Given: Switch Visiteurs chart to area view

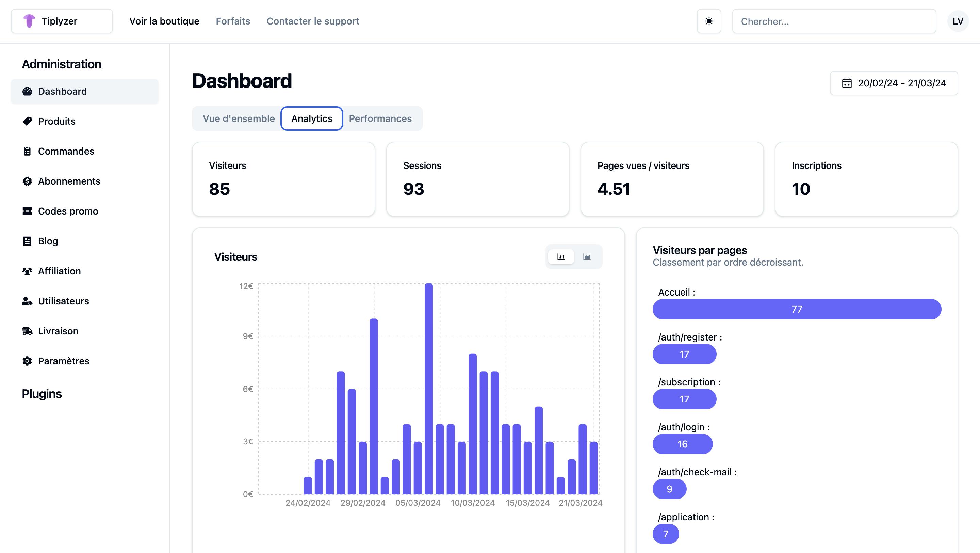Looking at the screenshot, I should (587, 257).
